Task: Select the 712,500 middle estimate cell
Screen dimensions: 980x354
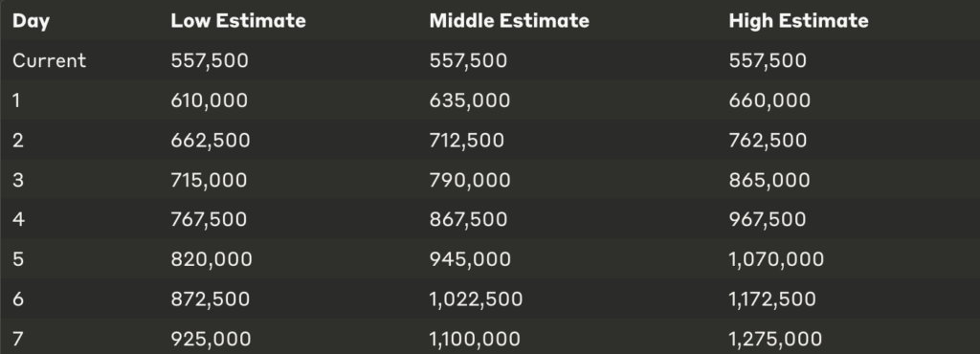Action: (466, 140)
